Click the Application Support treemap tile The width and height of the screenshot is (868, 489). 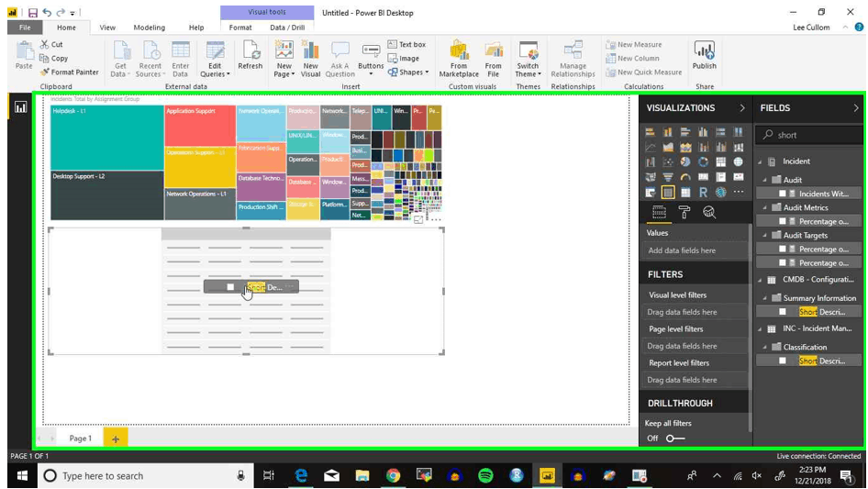point(200,126)
